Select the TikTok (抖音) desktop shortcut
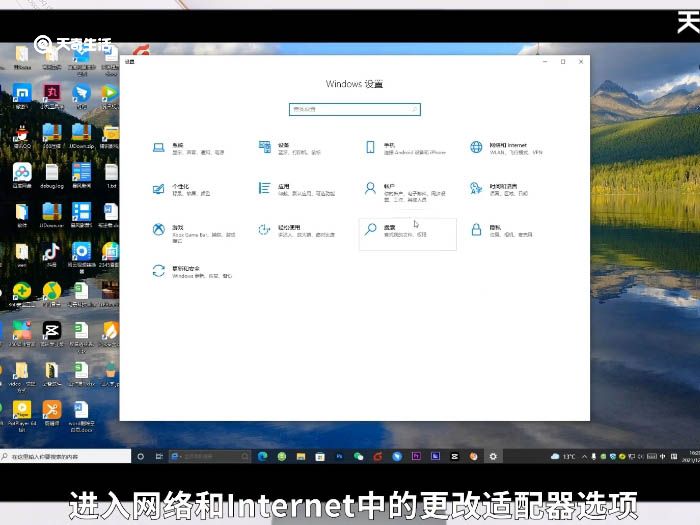700x525 pixels. (52, 255)
